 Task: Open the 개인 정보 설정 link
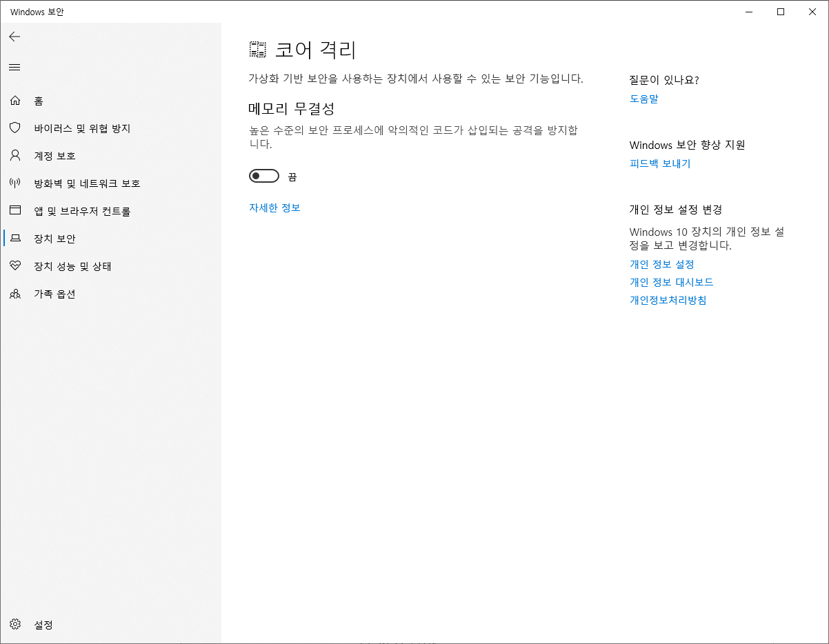click(x=662, y=264)
